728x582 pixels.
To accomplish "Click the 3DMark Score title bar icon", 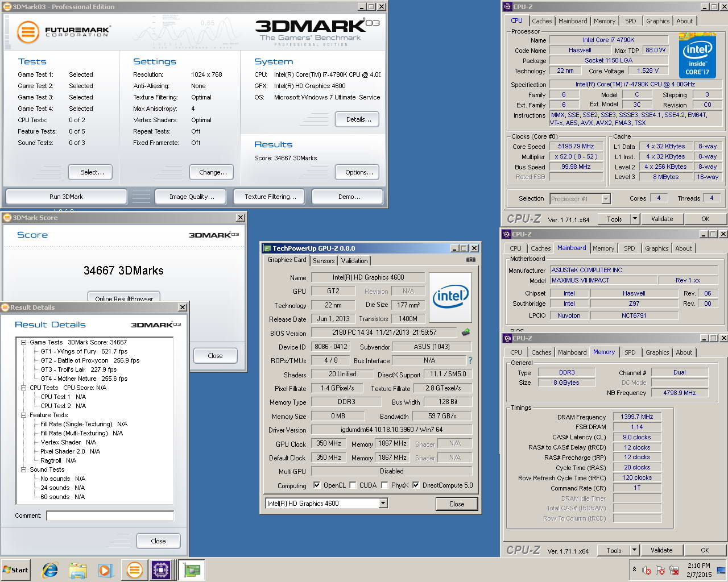I will click(7, 218).
